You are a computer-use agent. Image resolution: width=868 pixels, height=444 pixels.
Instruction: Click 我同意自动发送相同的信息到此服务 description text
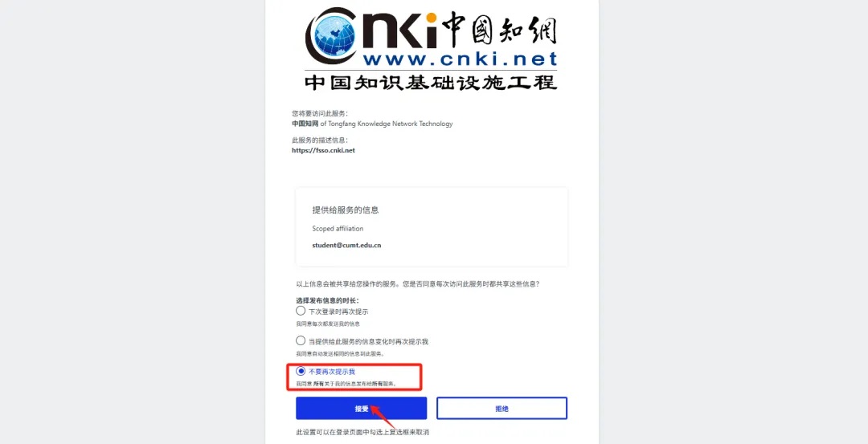coord(340,353)
